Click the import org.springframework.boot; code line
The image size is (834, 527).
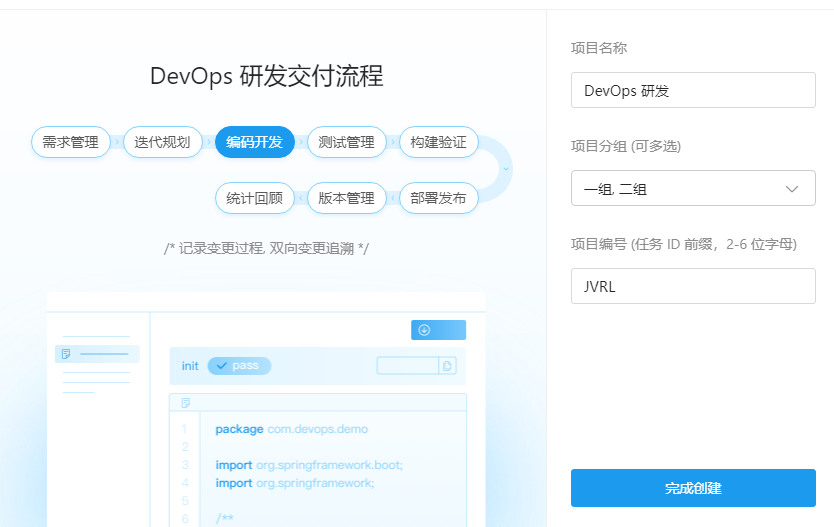(x=309, y=465)
